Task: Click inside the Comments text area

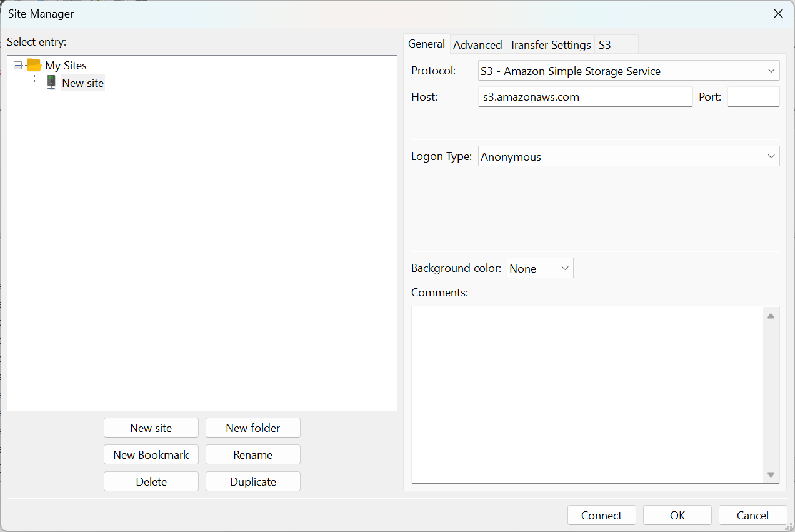Action: coord(587,394)
